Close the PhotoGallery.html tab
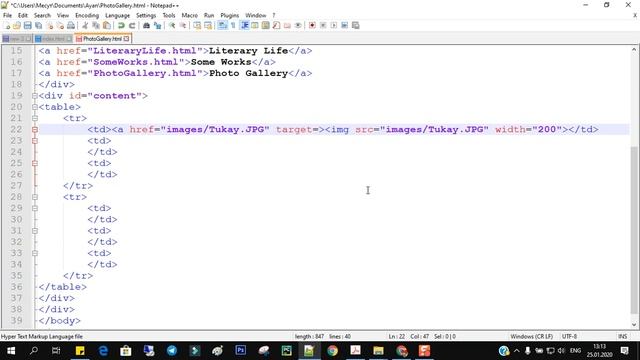The image size is (640, 360). 127,38
